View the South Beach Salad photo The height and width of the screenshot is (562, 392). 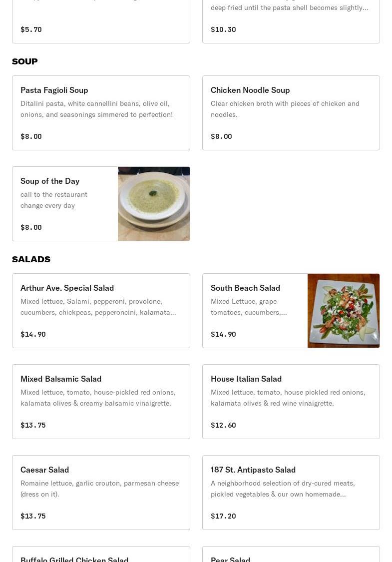click(344, 310)
